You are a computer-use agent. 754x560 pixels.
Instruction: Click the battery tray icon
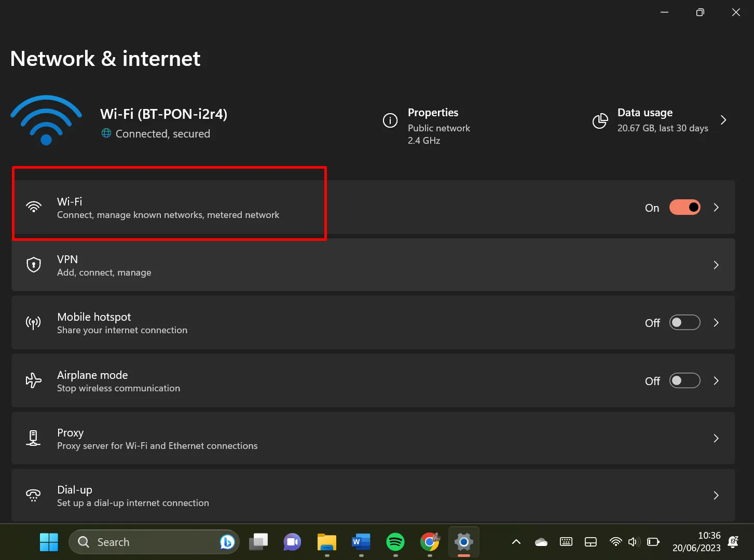(653, 542)
